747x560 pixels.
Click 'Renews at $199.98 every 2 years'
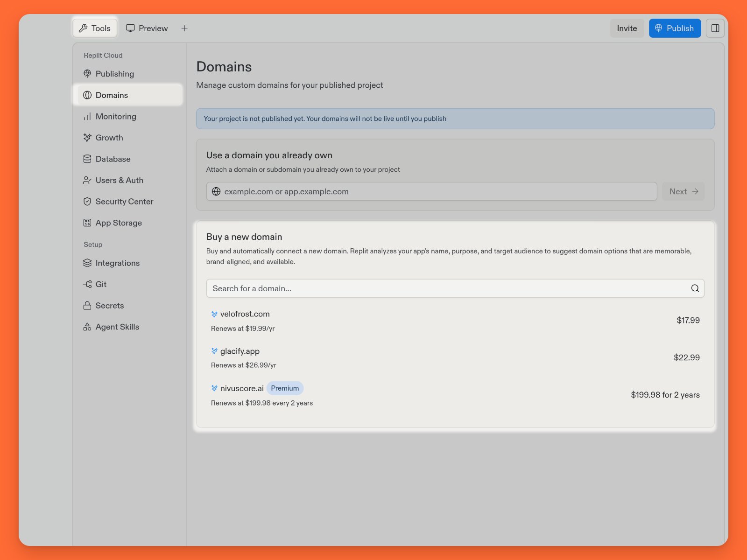tap(262, 403)
